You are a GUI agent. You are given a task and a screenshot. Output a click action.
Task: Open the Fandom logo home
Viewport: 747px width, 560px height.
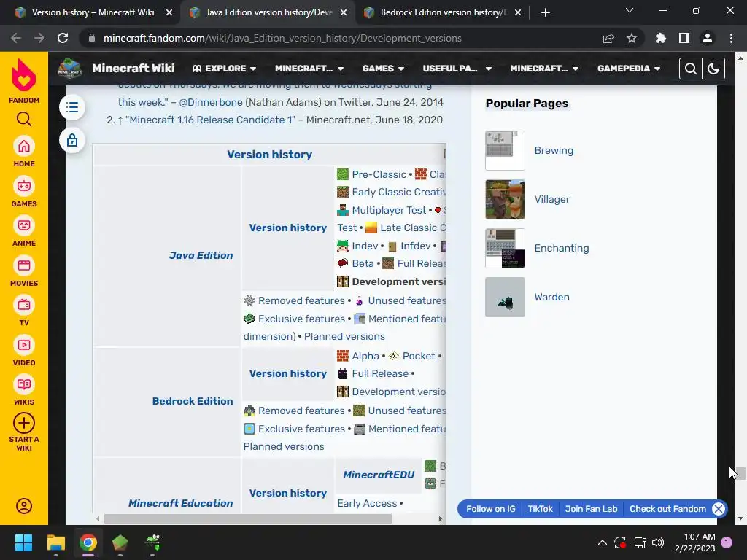tap(24, 75)
